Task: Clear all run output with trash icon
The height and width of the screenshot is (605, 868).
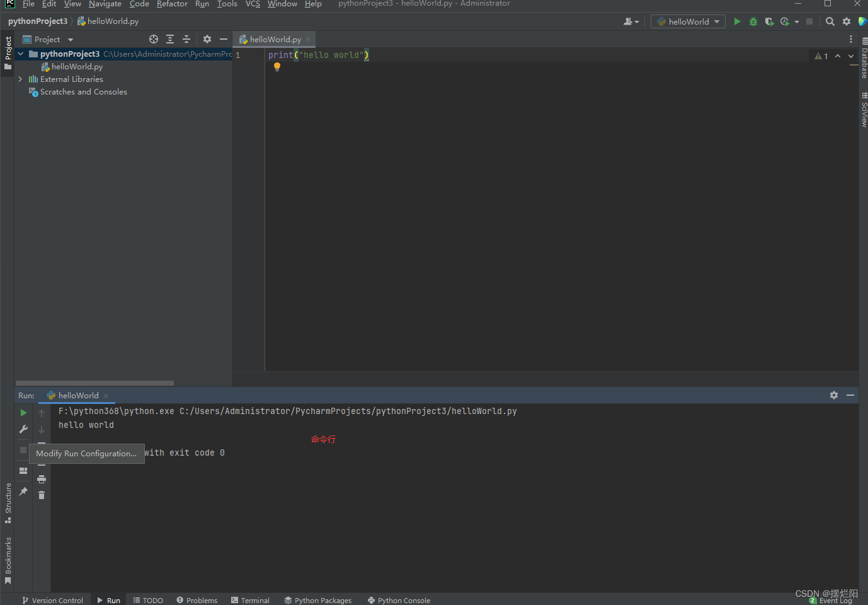Action: 42,495
